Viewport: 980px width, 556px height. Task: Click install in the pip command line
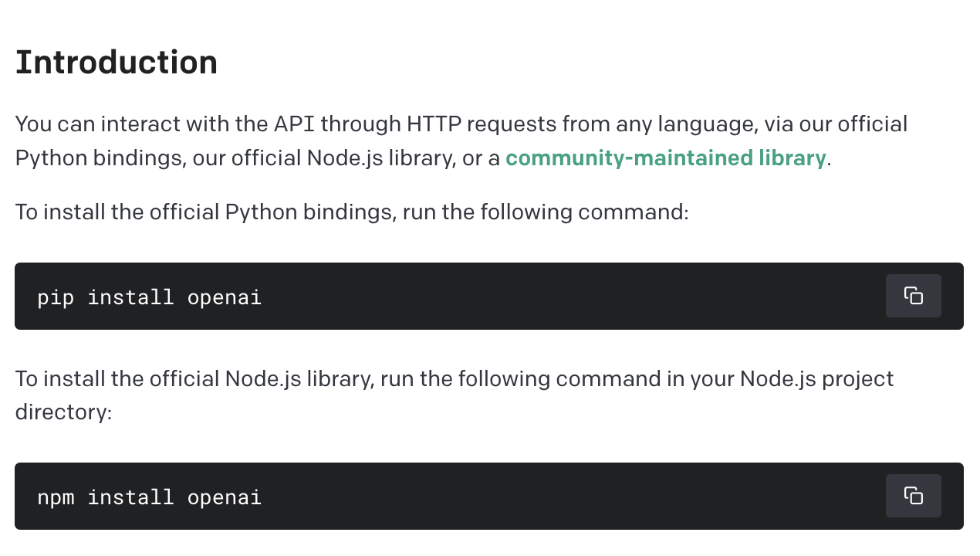[130, 297]
